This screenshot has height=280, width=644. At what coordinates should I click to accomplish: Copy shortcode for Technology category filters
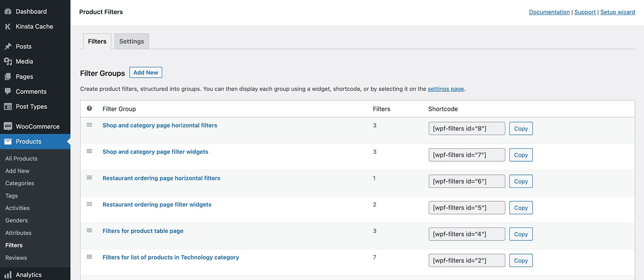[521, 260]
